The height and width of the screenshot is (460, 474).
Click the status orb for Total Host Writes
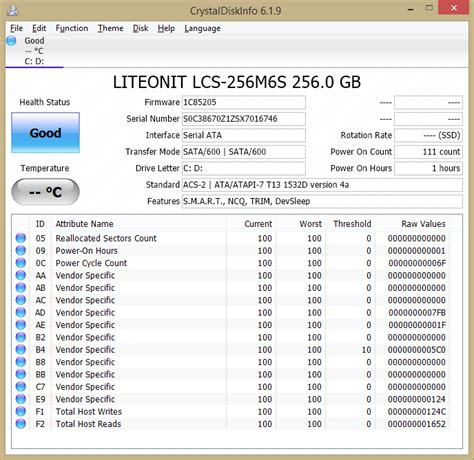[21, 411]
